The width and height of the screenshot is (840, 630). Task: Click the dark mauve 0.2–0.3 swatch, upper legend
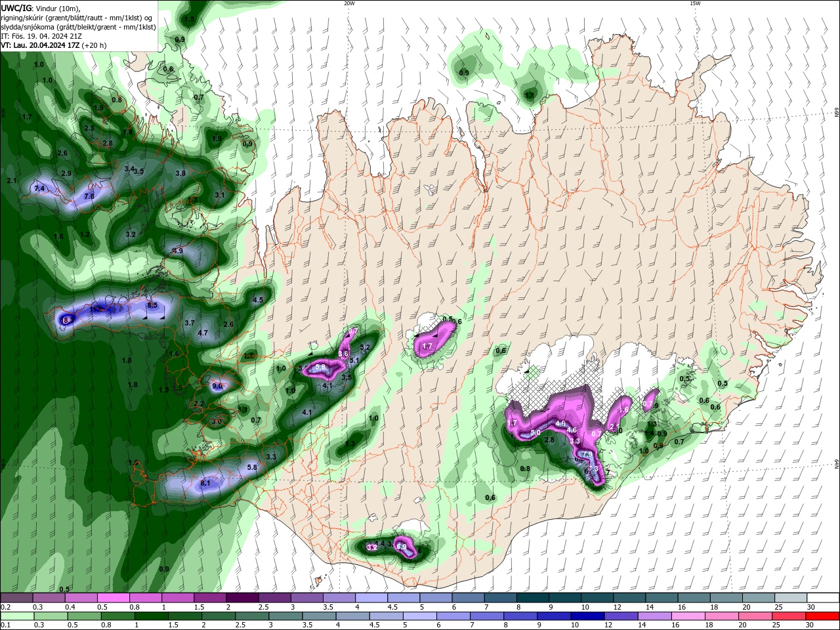click(16, 598)
